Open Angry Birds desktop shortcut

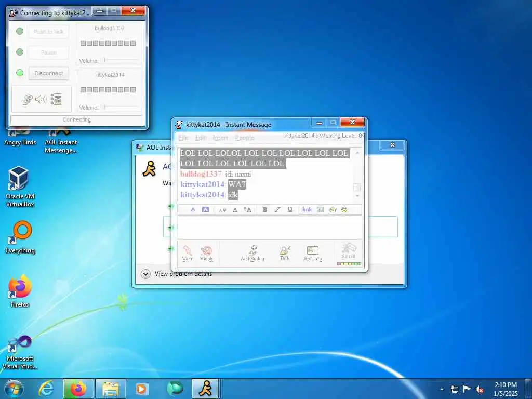coord(20,137)
